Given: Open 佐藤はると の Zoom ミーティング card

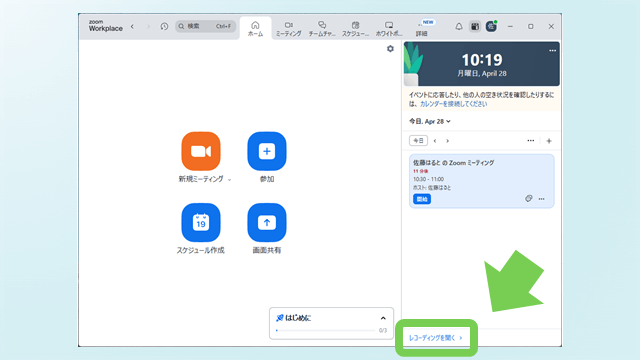Looking at the screenshot, I should [x=482, y=181].
